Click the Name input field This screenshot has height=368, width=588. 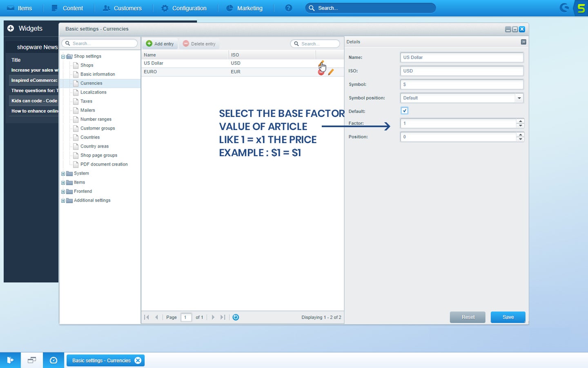462,58
